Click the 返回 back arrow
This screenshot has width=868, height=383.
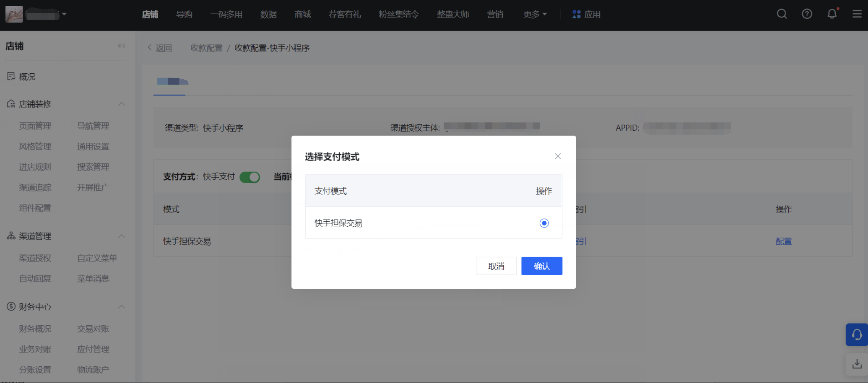coord(150,48)
